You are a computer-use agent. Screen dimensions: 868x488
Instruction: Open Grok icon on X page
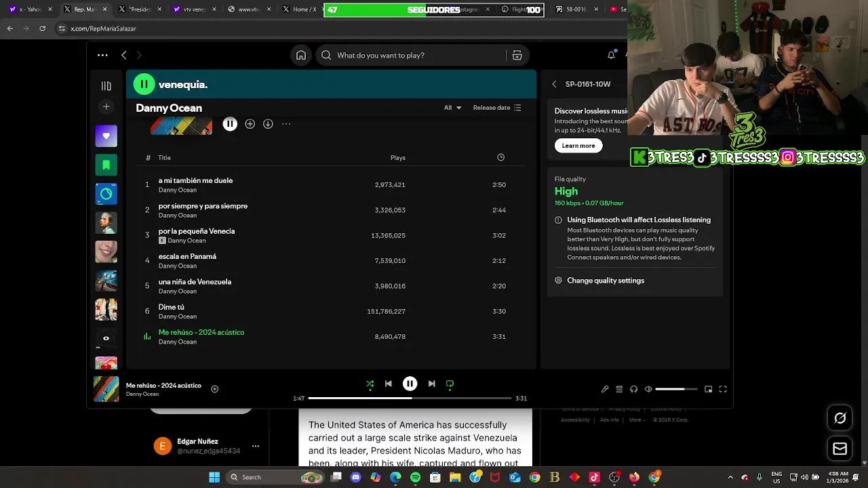click(x=840, y=418)
